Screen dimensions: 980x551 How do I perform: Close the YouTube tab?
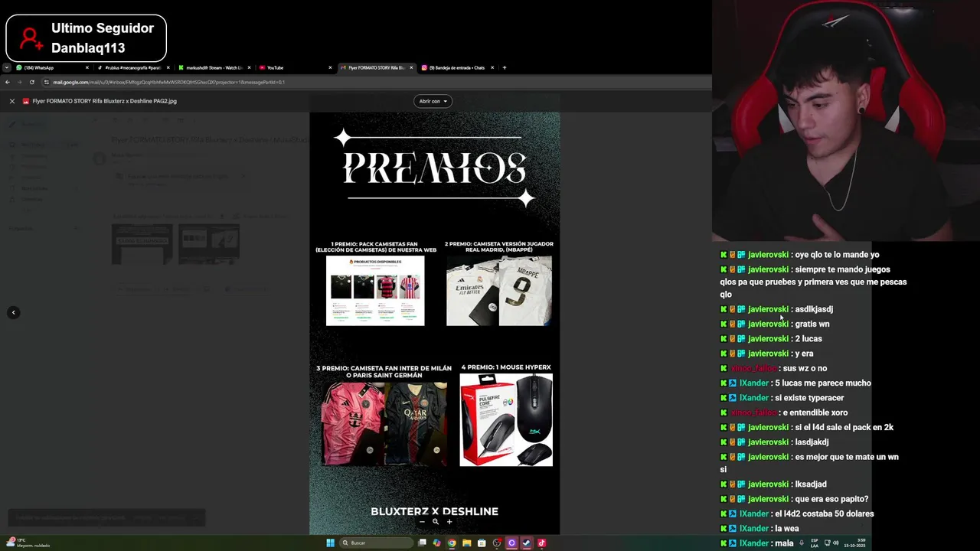point(330,67)
